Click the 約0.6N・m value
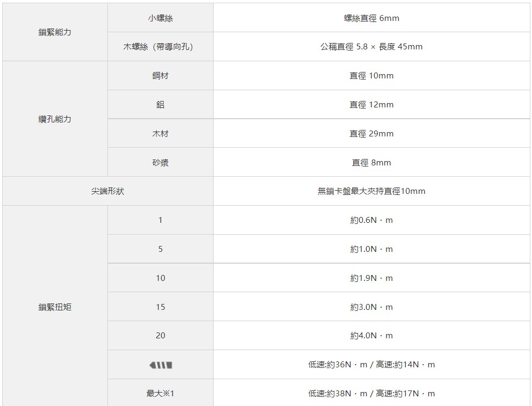This screenshot has height=406, width=532. click(371, 220)
